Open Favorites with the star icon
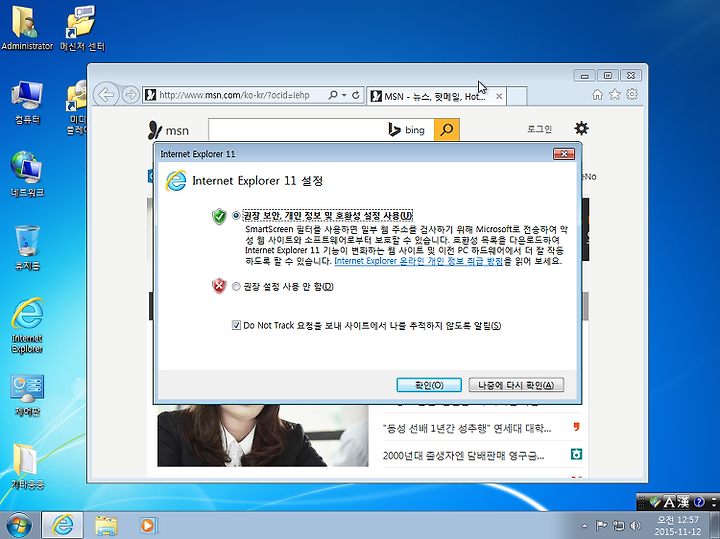The width and height of the screenshot is (720, 539). coord(615,95)
